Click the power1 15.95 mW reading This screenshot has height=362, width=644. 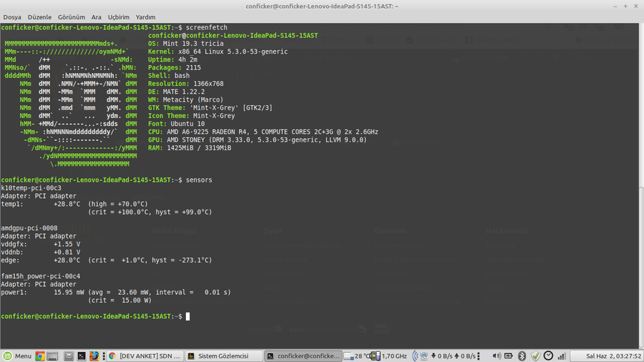click(x=116, y=292)
